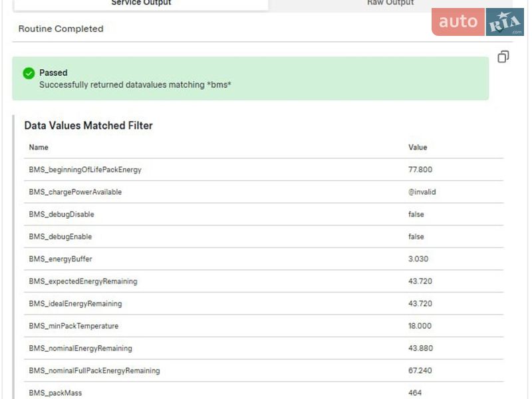Select the 43.720 value for BMS_expectedEnergyRemaining
Image resolution: width=532 pixels, height=399 pixels.
pyautogui.click(x=420, y=281)
